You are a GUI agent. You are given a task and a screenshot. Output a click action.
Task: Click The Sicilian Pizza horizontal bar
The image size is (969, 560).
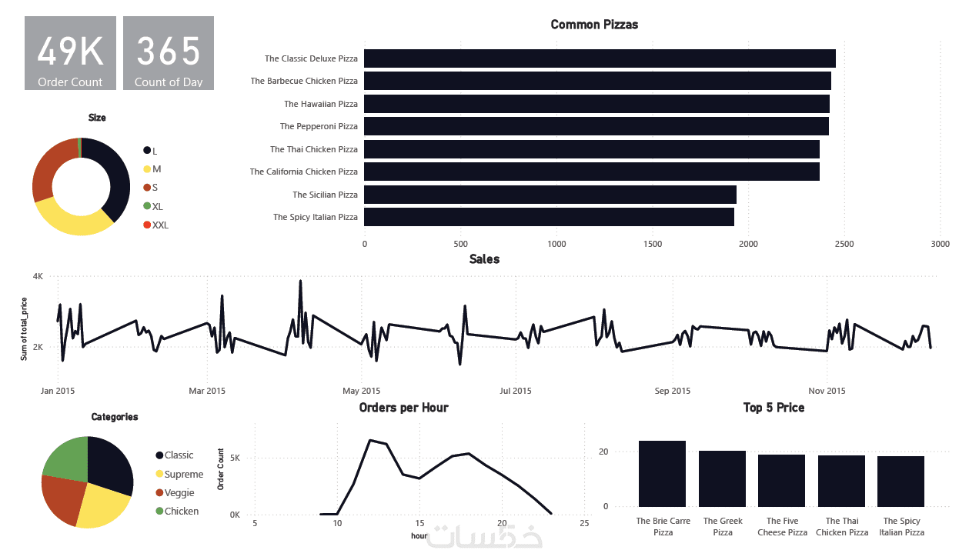[x=550, y=195]
